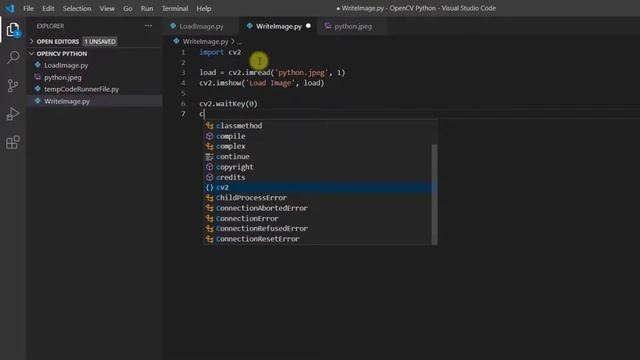Open Explorer more actions ellipsis

click(x=148, y=26)
